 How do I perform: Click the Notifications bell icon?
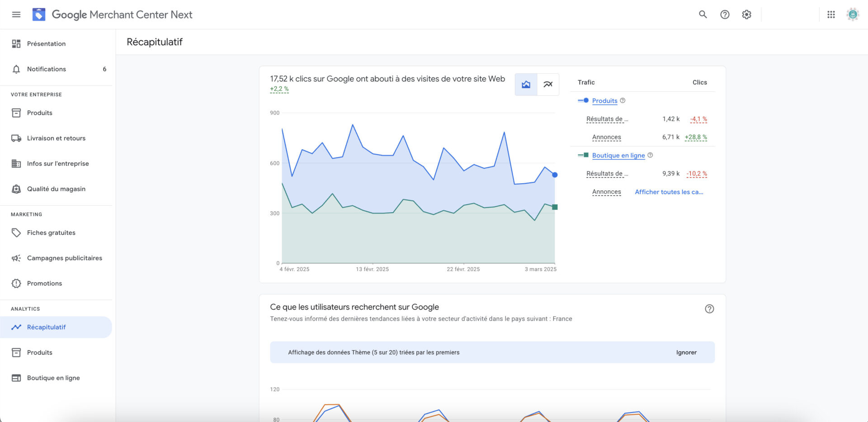coord(16,69)
